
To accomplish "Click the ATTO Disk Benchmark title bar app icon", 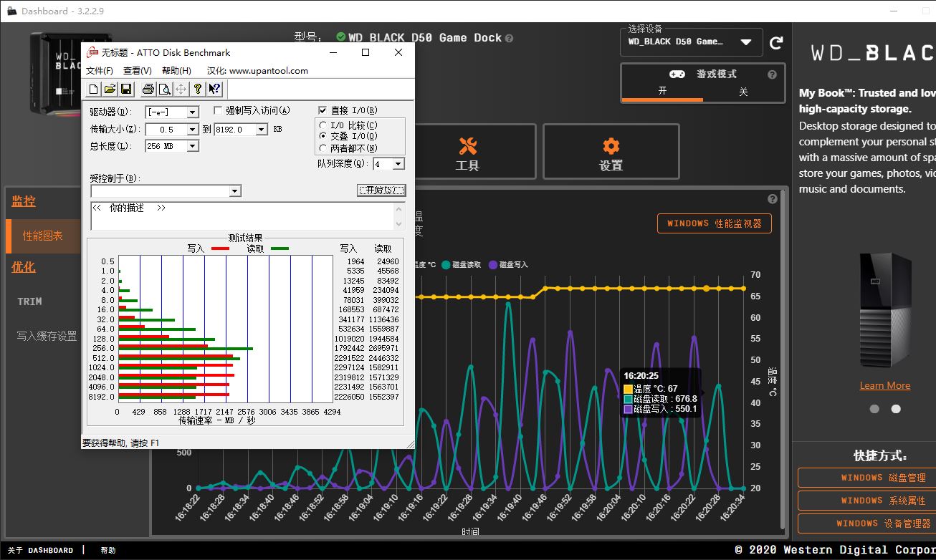I will point(92,52).
